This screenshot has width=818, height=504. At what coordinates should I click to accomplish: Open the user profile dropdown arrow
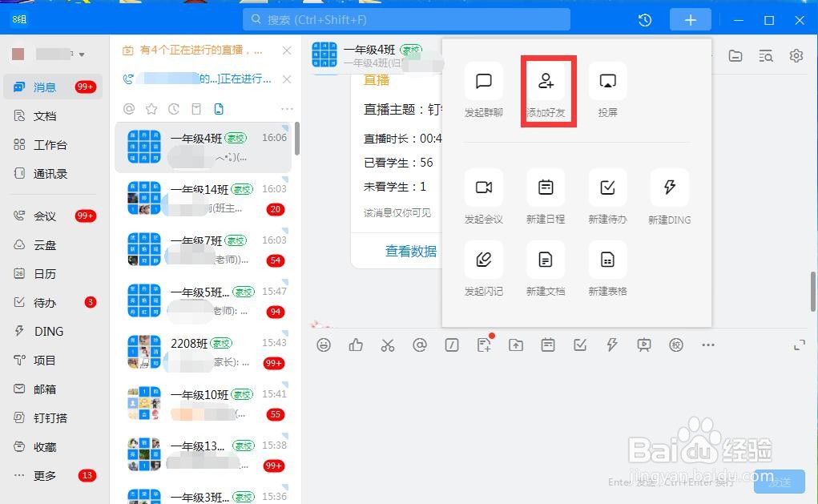click(82, 54)
